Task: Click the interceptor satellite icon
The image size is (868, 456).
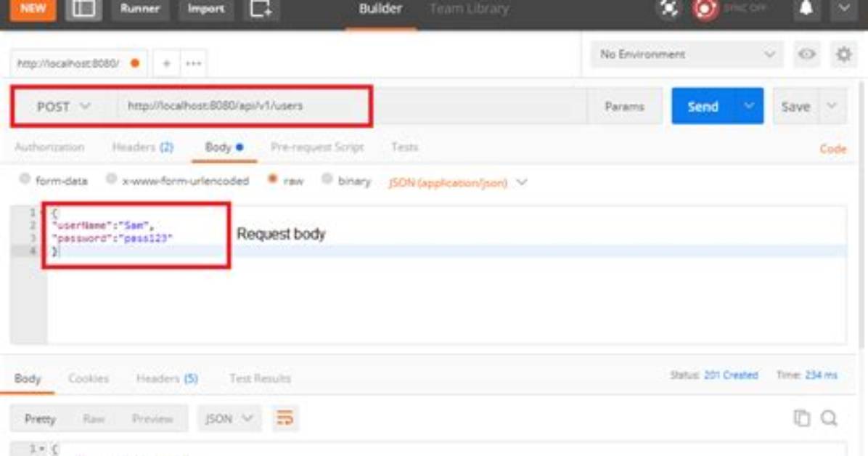Action: click(x=668, y=9)
